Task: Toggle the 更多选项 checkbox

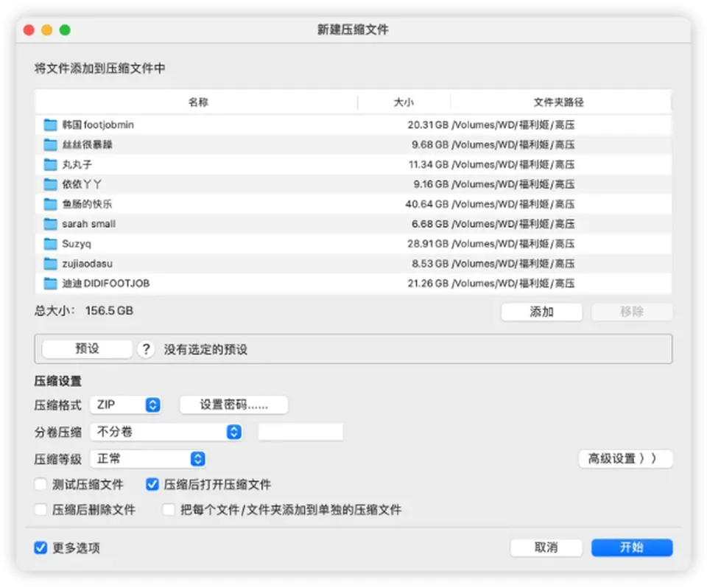Action: click(41, 547)
